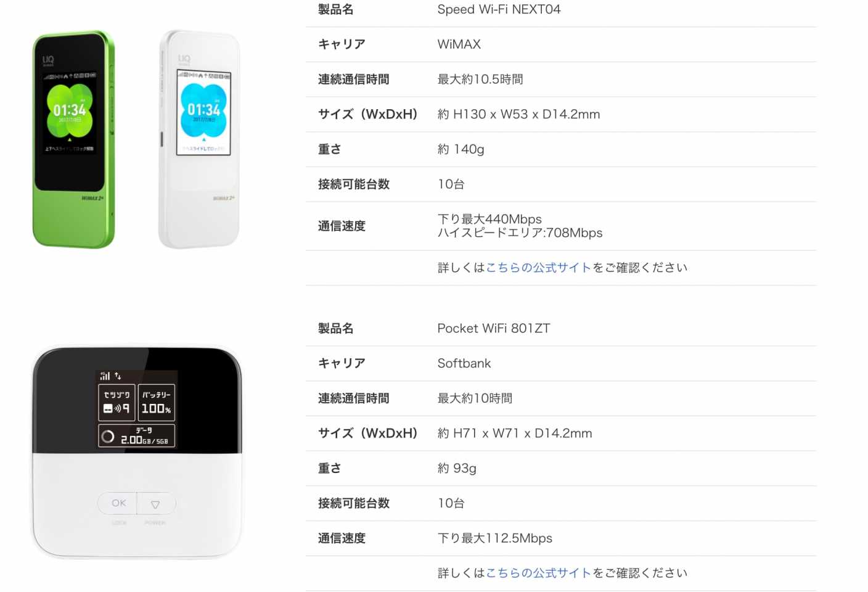Click the battery 100% tile on the 801ZT screen
The image size is (868, 592).
[157, 402]
